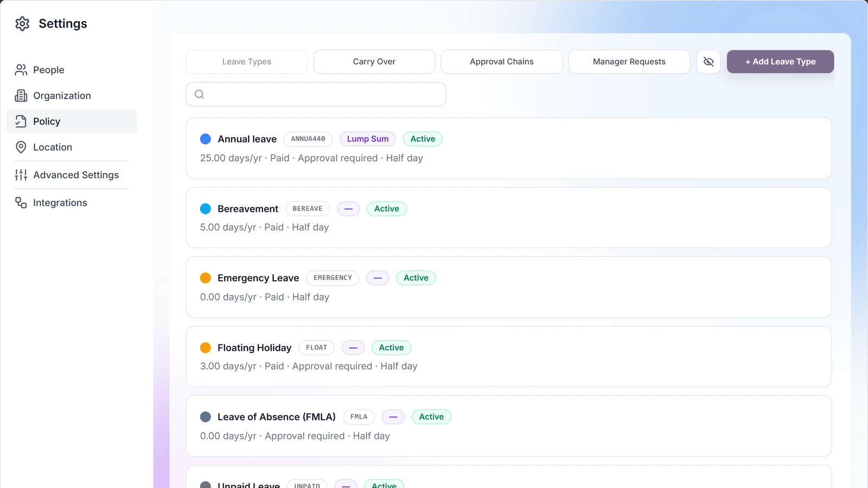Click the Floating Holiday color dot
Screen dimensions: 868x488
pos(206,348)
